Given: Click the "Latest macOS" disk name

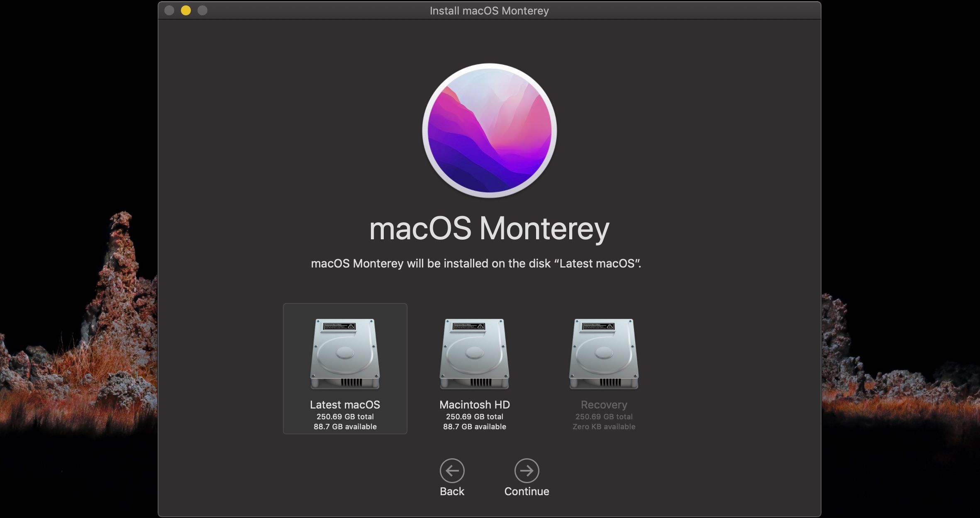Looking at the screenshot, I should tap(345, 404).
